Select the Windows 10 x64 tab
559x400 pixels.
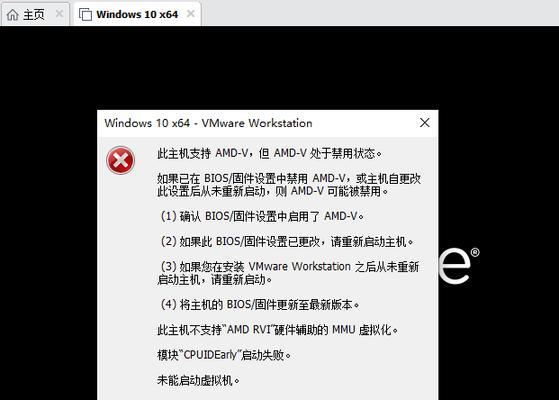pyautogui.click(x=137, y=14)
